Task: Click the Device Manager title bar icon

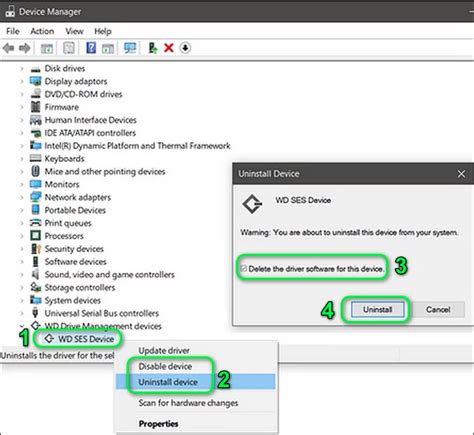Action: 10,11
